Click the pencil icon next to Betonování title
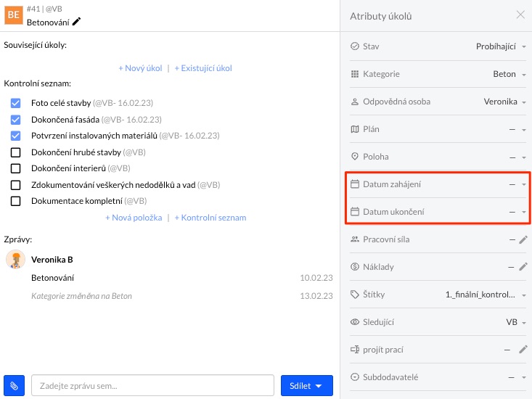 coord(77,22)
